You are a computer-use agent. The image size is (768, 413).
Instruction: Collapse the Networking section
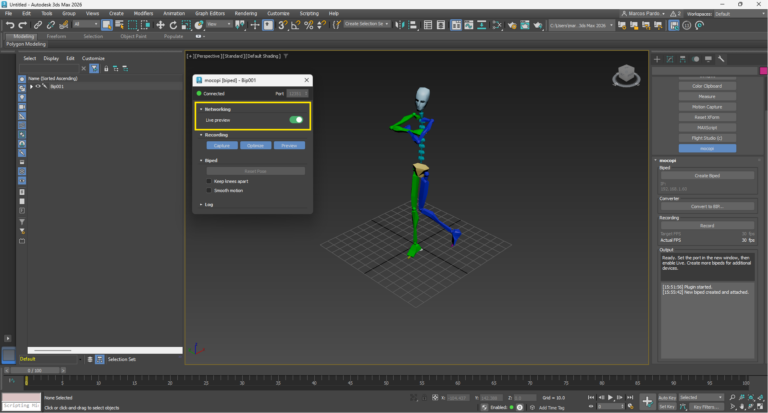[201, 109]
